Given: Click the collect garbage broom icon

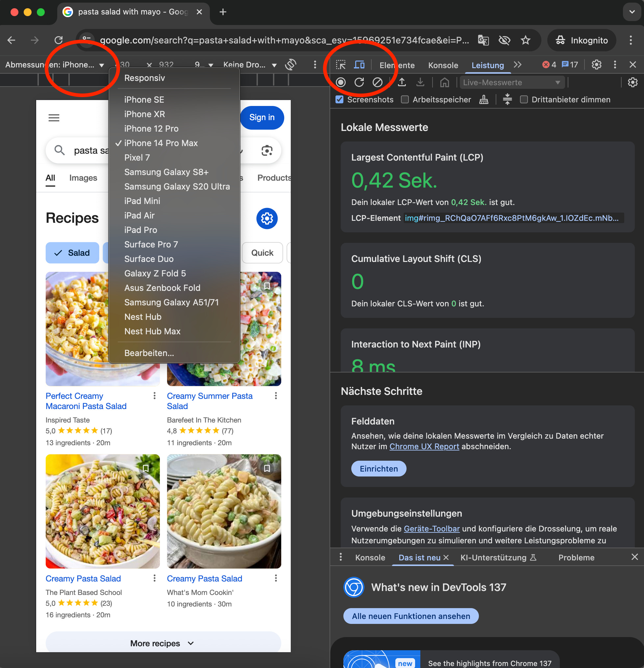Looking at the screenshot, I should pos(483,99).
